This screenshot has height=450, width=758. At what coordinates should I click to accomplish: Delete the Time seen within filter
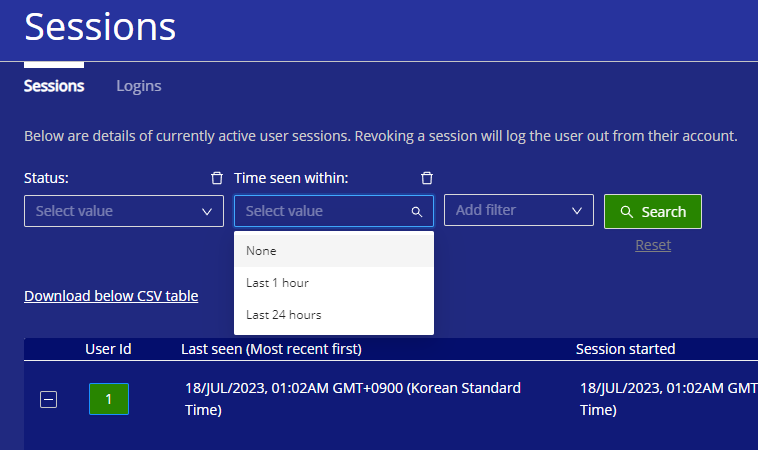(x=426, y=178)
